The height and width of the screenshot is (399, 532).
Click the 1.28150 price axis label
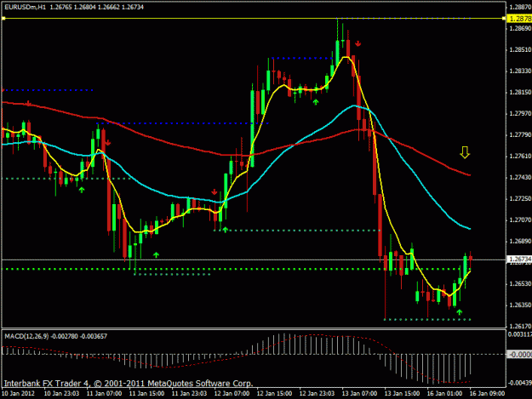(520, 92)
